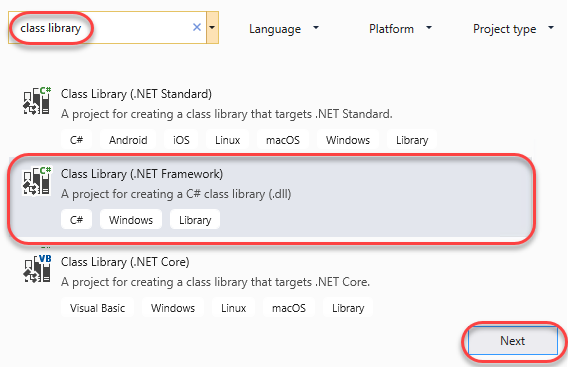Image resolution: width=568 pixels, height=367 pixels.
Task: Click the Windows tag under .NET Framework
Action: coord(131,220)
